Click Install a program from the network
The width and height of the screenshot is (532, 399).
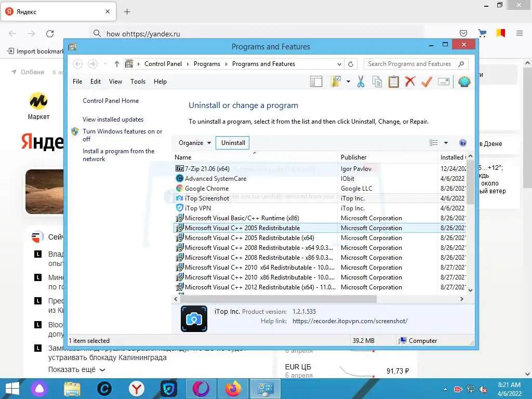pyautogui.click(x=118, y=155)
